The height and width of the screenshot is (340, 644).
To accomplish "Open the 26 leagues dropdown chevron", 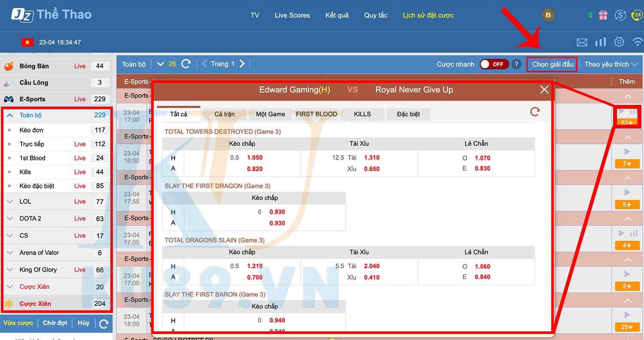I will (x=161, y=64).
